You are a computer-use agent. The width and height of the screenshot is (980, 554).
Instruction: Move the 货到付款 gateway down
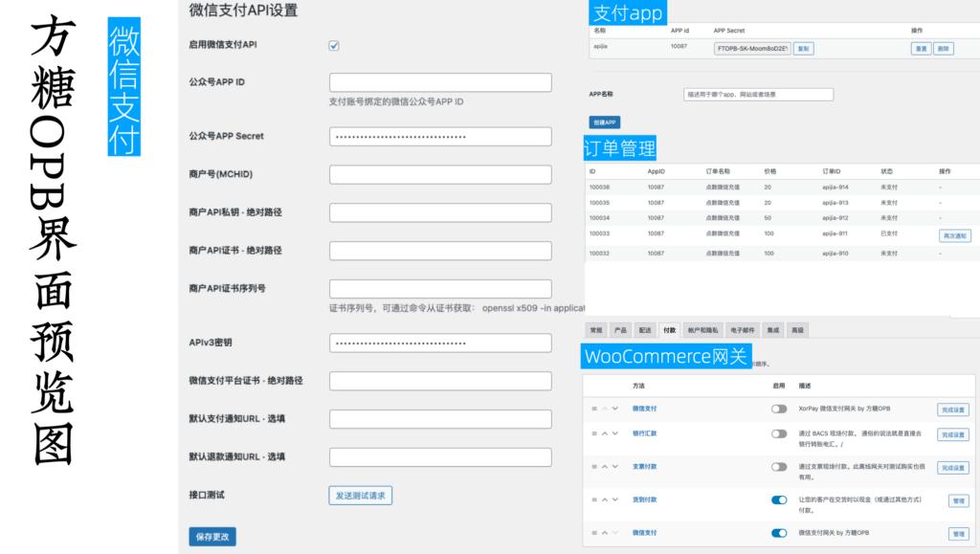pos(613,499)
